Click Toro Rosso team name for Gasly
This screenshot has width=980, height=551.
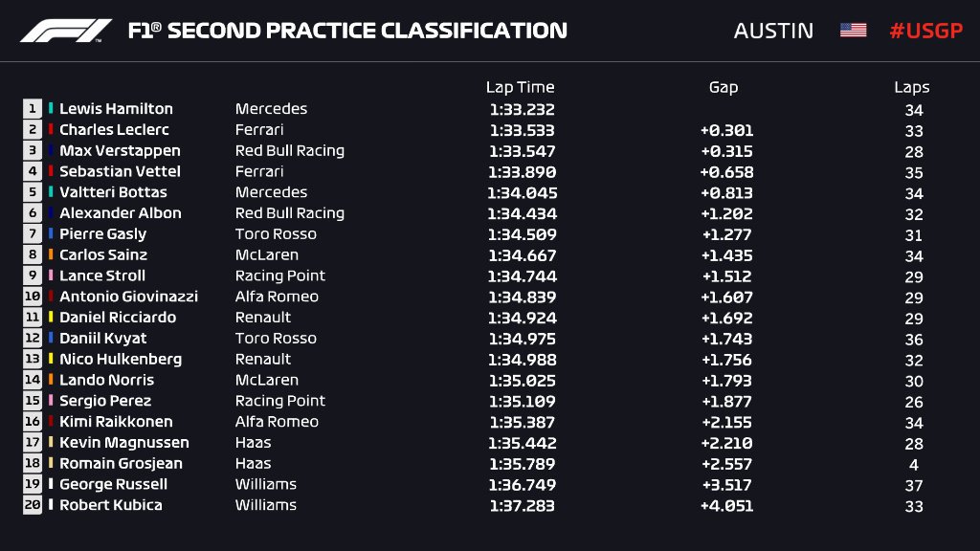[x=276, y=234]
